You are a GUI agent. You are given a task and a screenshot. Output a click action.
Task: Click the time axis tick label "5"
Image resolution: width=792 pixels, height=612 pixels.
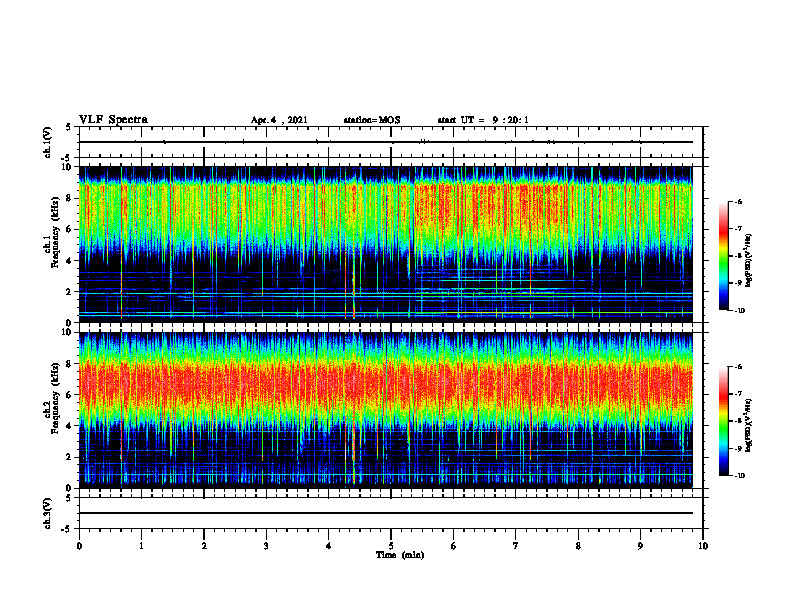[x=391, y=546]
